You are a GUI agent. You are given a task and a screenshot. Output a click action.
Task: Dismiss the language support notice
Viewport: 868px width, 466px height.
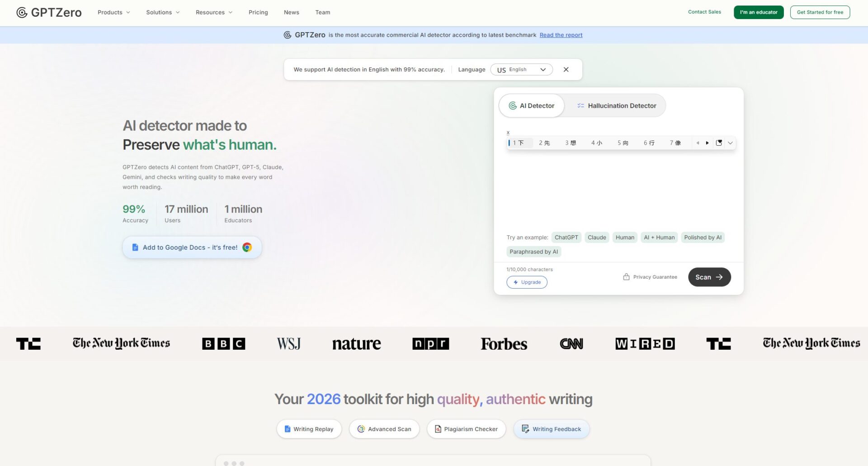pyautogui.click(x=566, y=70)
